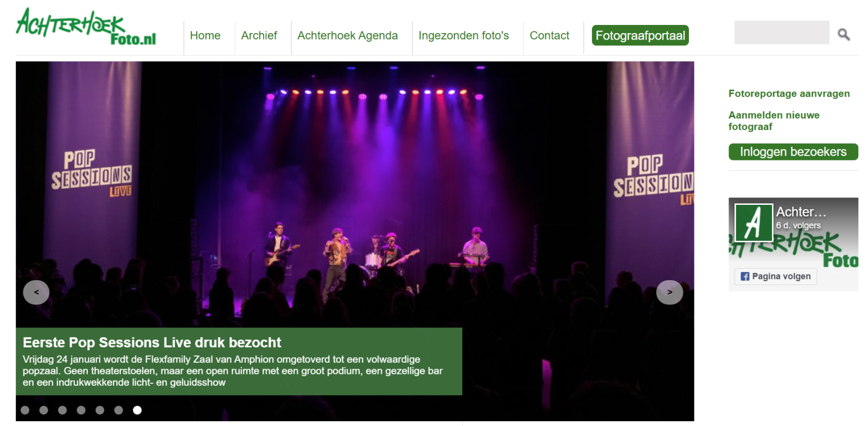Select the first slideshow dot
868x426 pixels.
click(x=25, y=410)
